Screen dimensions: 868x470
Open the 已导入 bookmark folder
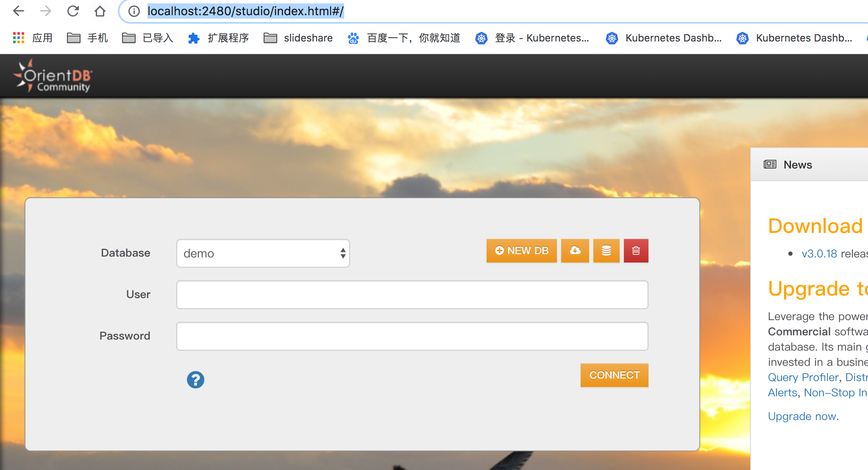pyautogui.click(x=147, y=38)
